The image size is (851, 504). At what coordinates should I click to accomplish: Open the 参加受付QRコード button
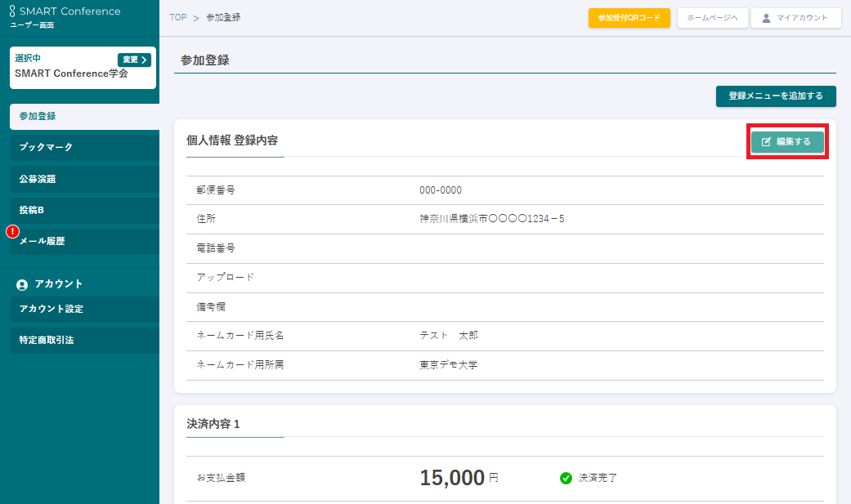629,18
